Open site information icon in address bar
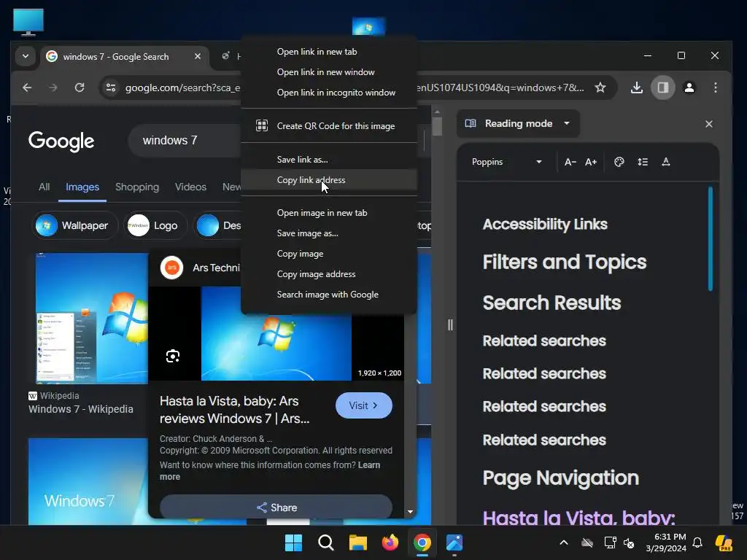747x560 pixels. [x=111, y=87]
